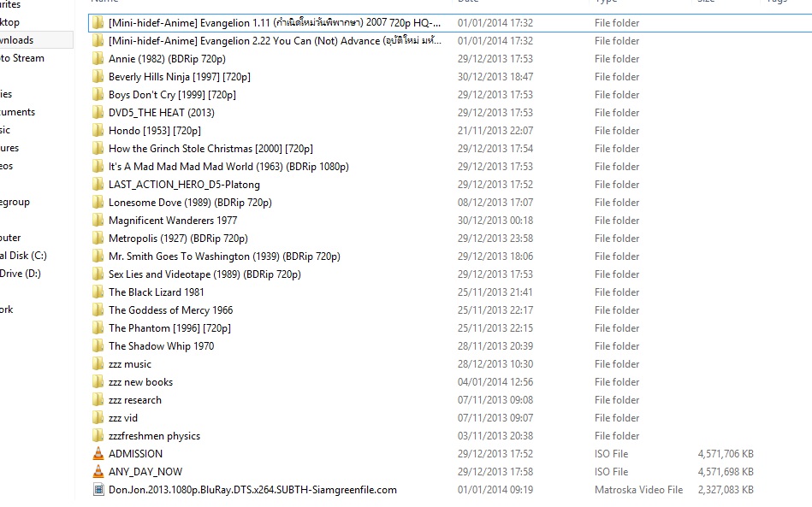Image resolution: width=812 pixels, height=507 pixels.
Task: Click the date 04/01/2014 12:56
Action: click(x=495, y=382)
